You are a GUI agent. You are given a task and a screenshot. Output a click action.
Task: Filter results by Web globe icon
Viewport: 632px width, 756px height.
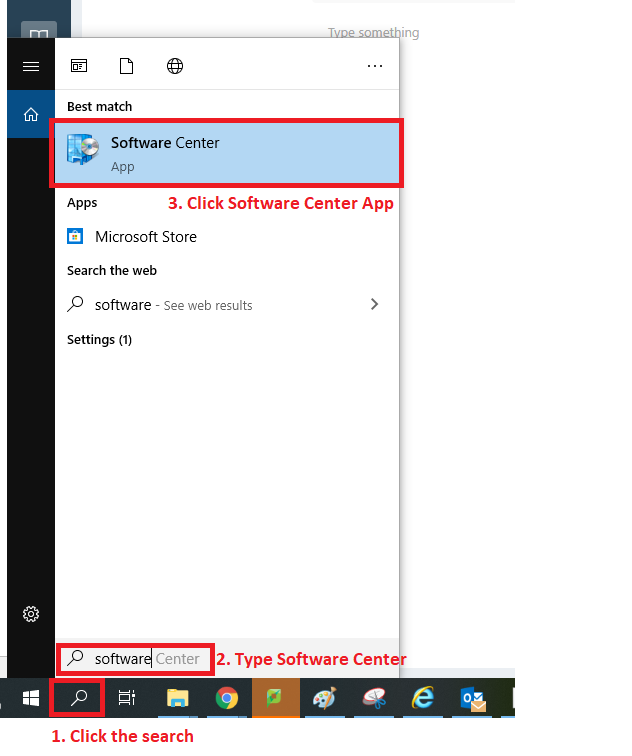(x=175, y=66)
